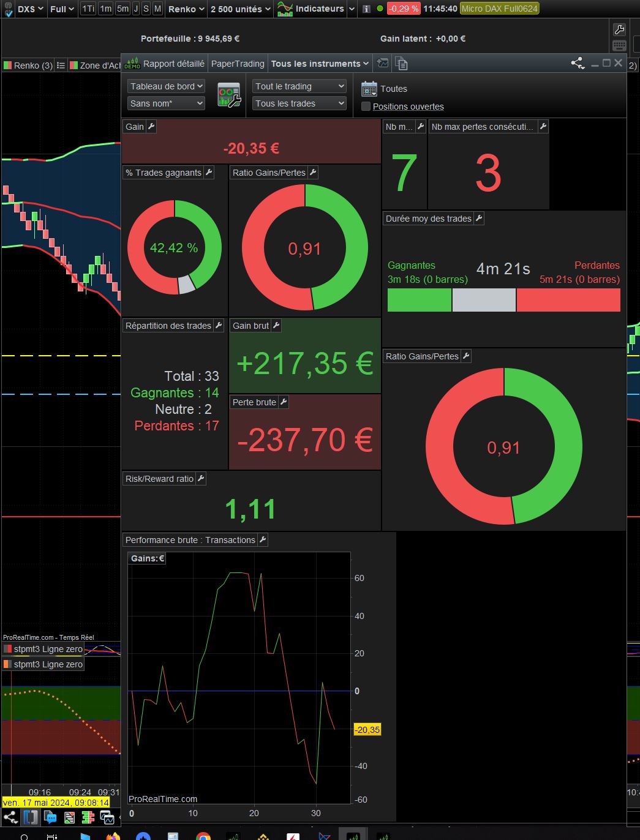Image resolution: width=640 pixels, height=840 pixels.
Task: Open wrench settings of Perte brute widget
Action: (284, 402)
